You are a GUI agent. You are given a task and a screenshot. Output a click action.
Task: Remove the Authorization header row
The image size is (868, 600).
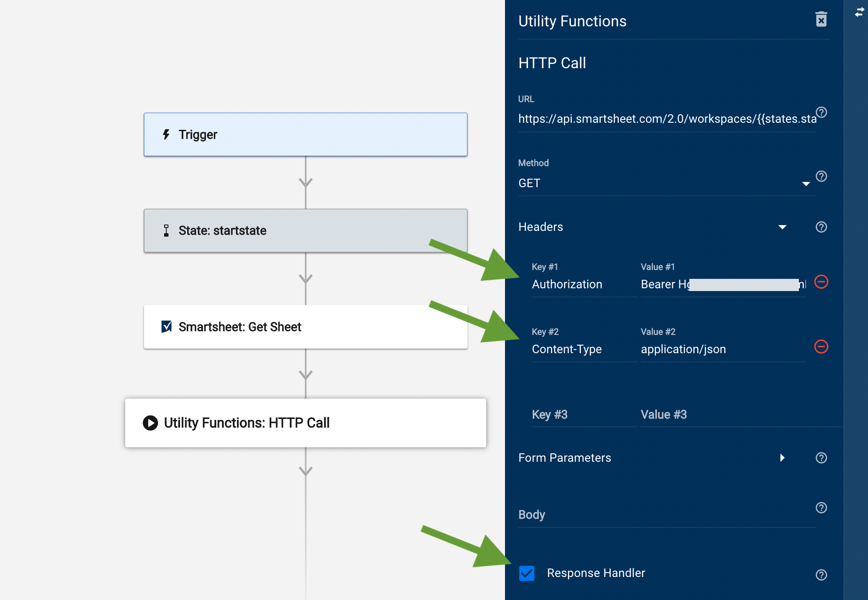(x=821, y=282)
